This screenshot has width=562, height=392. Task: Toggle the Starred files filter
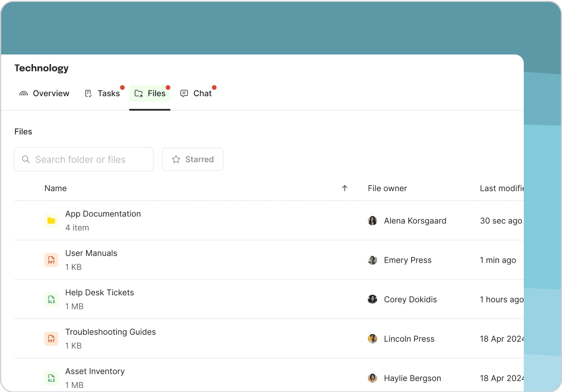pyautogui.click(x=192, y=159)
